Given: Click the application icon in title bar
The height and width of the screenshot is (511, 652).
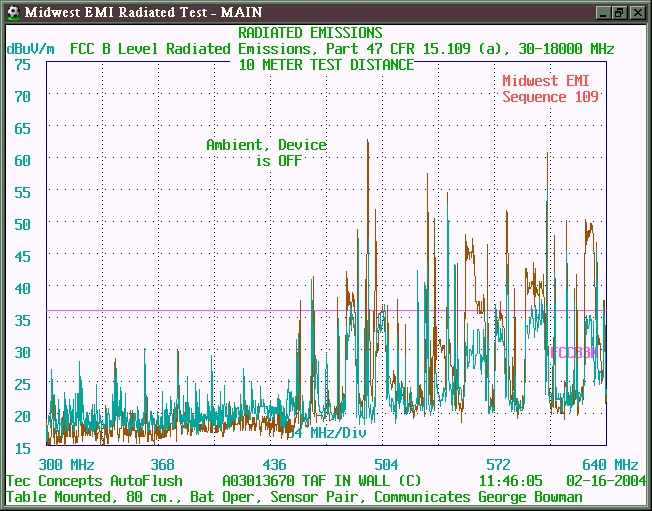Looking at the screenshot, I should [x=12, y=11].
